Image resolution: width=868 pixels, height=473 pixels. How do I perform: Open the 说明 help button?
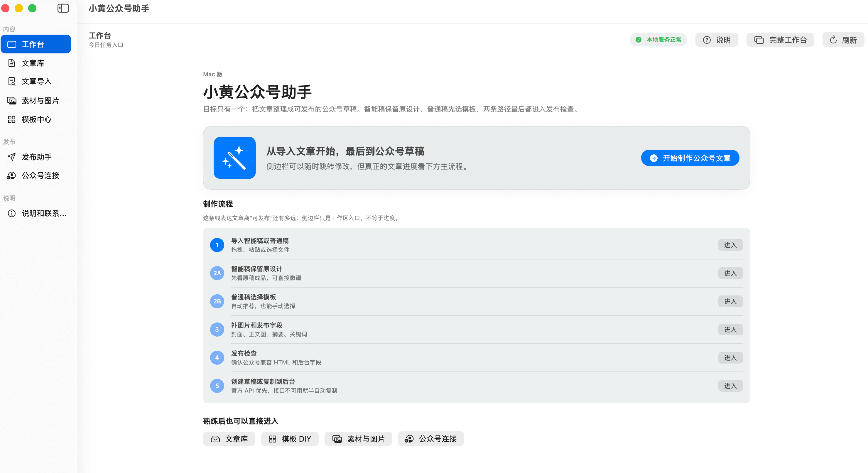point(717,40)
